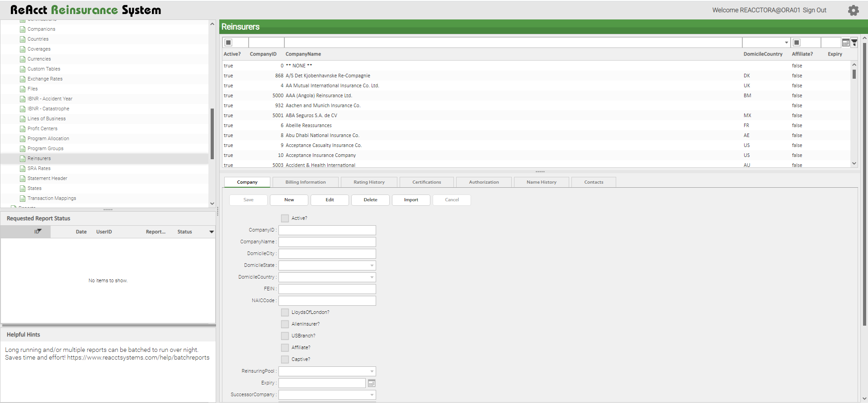Toggle the Active? checkbox in the Company form
The width and height of the screenshot is (868, 403).
point(285,218)
